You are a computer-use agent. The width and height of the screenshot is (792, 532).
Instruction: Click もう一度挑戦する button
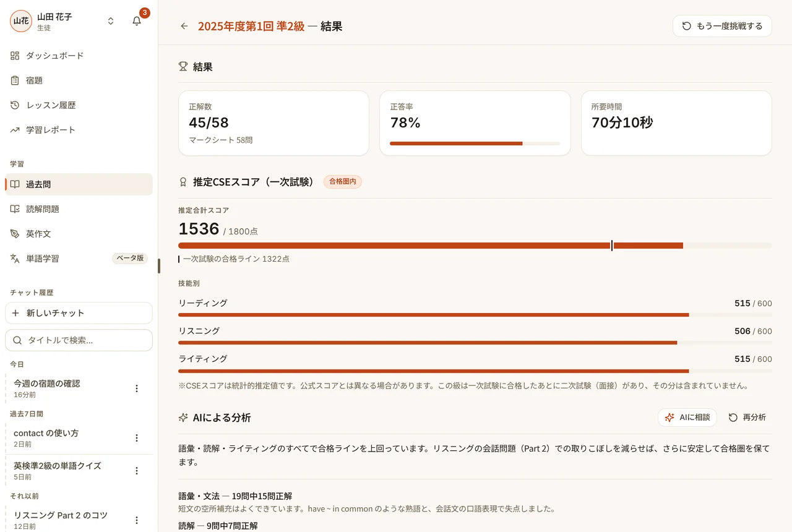point(722,26)
